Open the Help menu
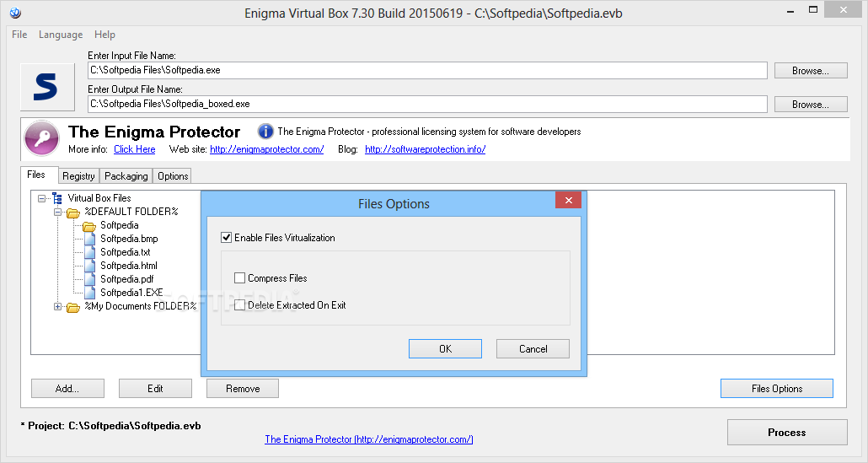 click(104, 35)
